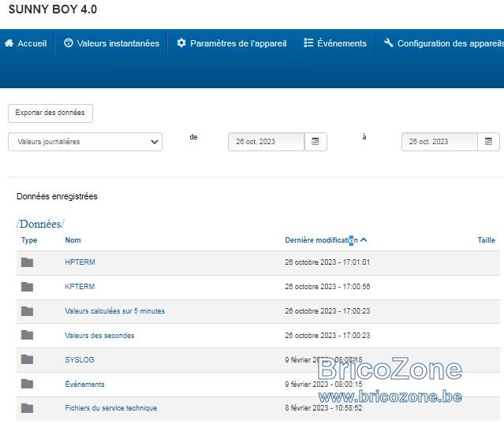Click the /Données/ breadcrumb path

[40, 224]
